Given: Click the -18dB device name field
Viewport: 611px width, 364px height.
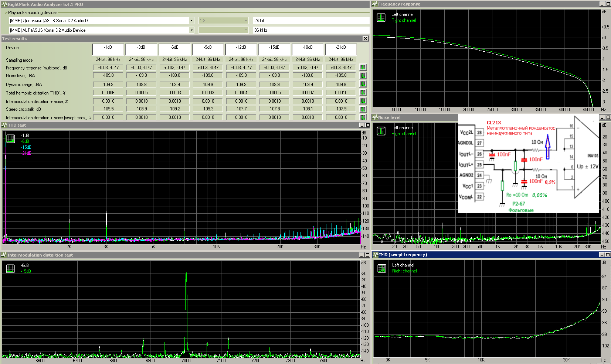Looking at the screenshot, I should pos(308,49).
